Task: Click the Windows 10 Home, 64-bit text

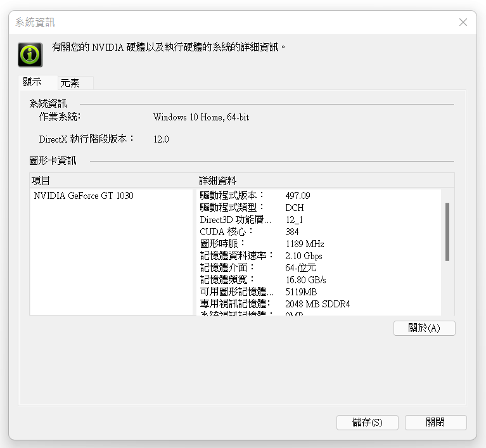Action: tap(201, 117)
